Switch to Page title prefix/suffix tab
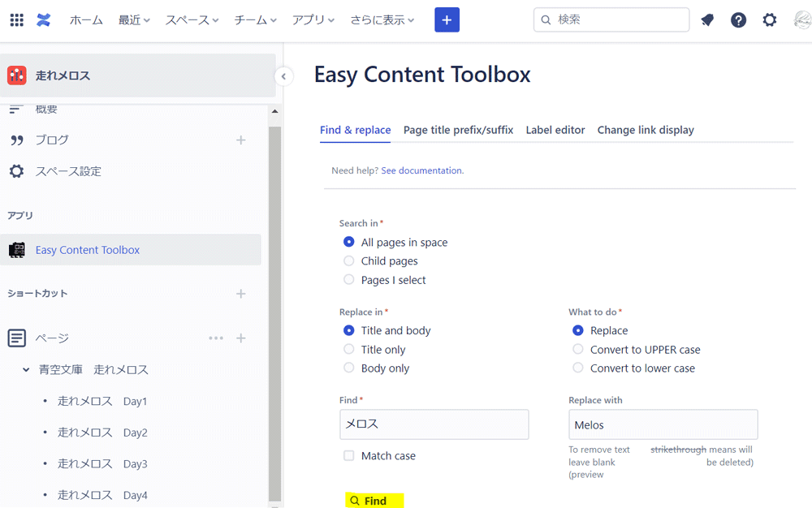 point(458,131)
